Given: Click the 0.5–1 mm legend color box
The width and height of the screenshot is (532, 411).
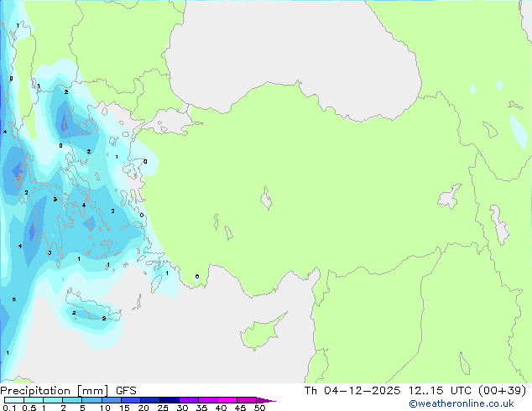Looking at the screenshot, I should pos(34,400).
